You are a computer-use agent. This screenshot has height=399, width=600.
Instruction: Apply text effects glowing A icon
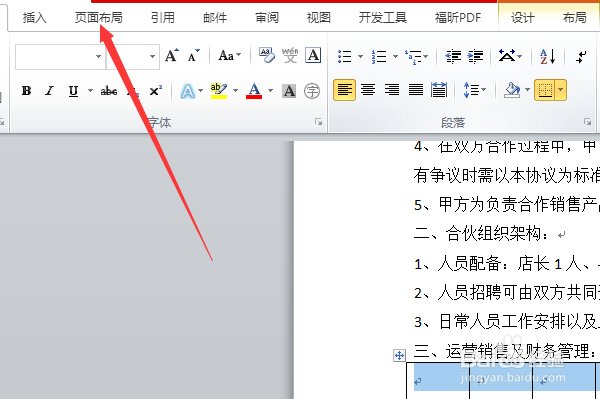tap(188, 91)
